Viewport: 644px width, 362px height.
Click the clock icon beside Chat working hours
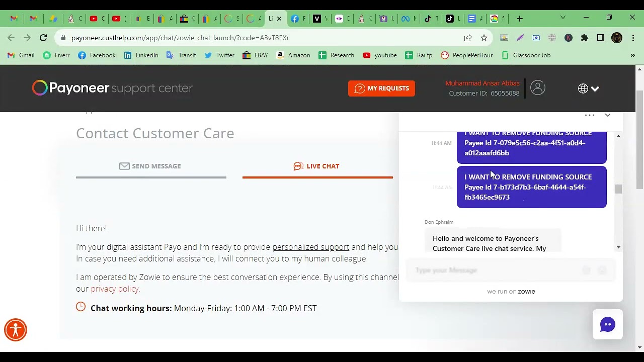click(81, 307)
